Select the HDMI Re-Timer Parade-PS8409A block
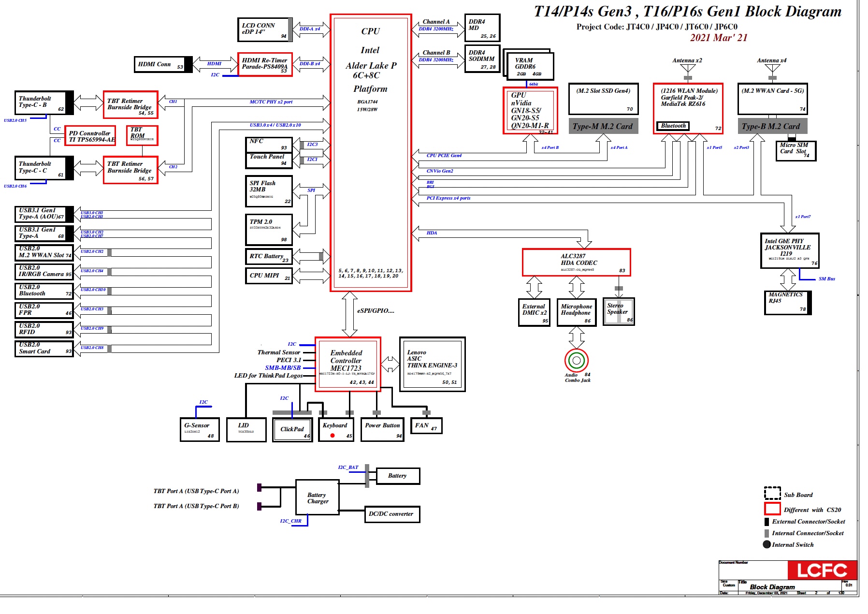Image resolution: width=868 pixels, height=614 pixels. tap(265, 64)
